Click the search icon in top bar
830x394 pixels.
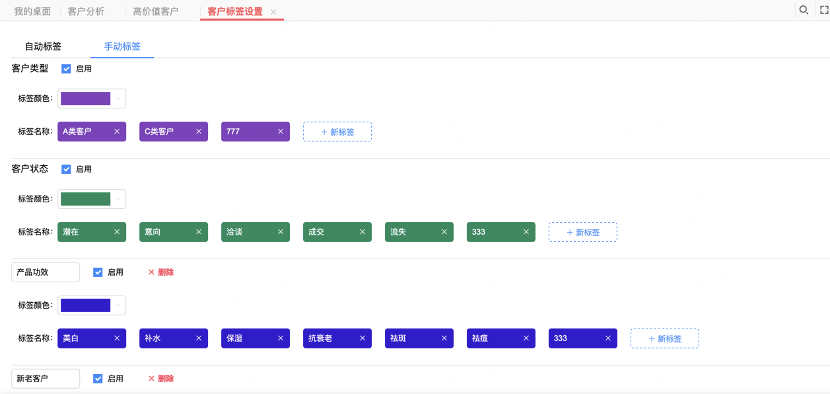tap(804, 10)
